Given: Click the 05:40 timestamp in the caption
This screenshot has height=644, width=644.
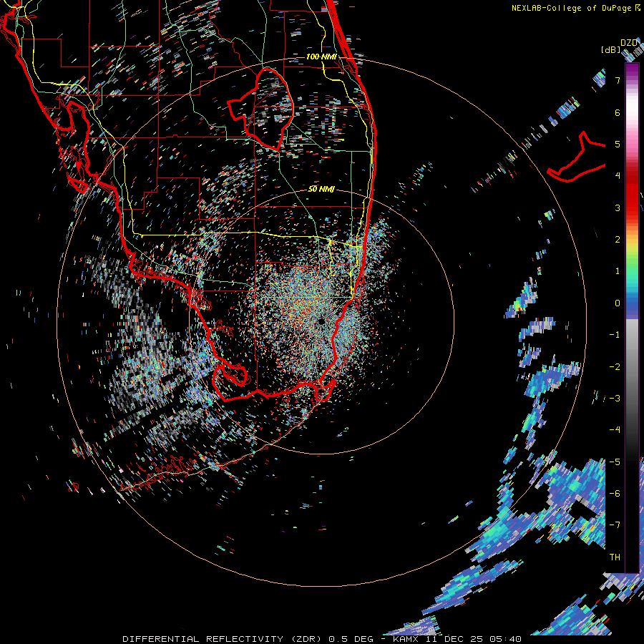Looking at the screenshot, I should point(506,639).
